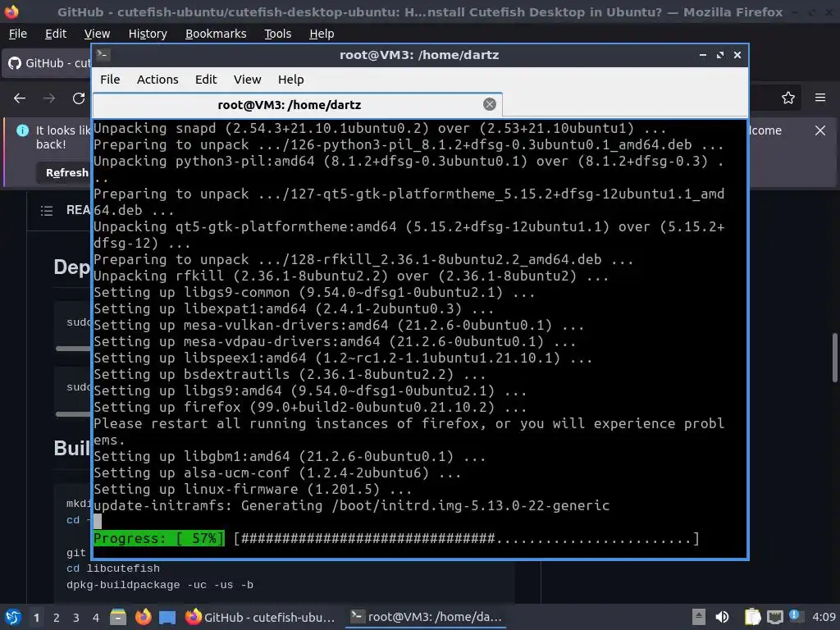The height and width of the screenshot is (630, 840).
Task: Open Firefox View menu
Action: click(97, 34)
